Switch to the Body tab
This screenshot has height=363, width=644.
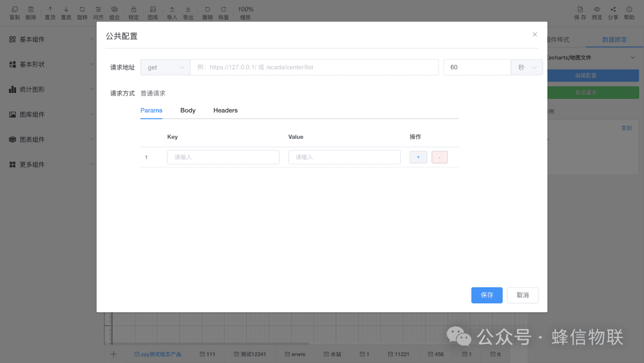click(188, 110)
